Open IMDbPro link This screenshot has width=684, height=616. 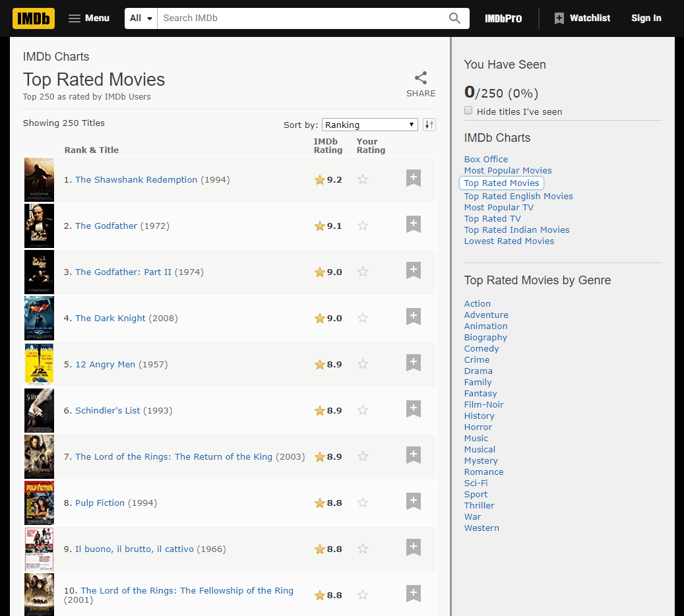(x=503, y=18)
